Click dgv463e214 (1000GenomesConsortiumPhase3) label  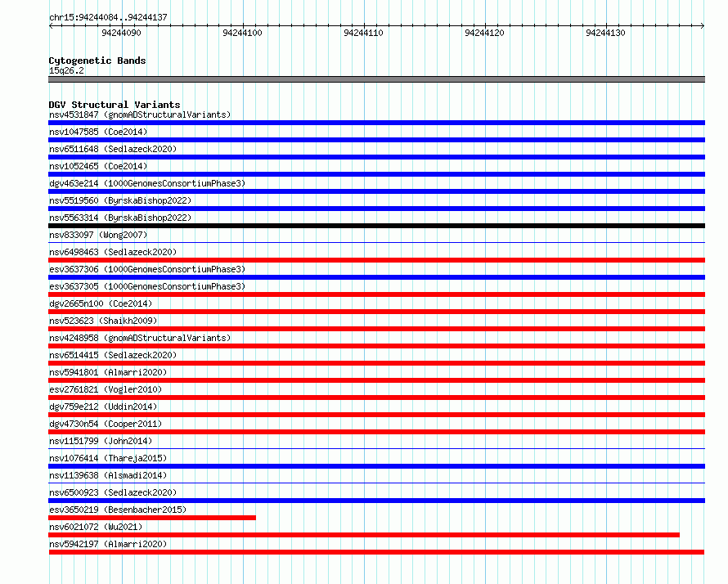coord(147,183)
